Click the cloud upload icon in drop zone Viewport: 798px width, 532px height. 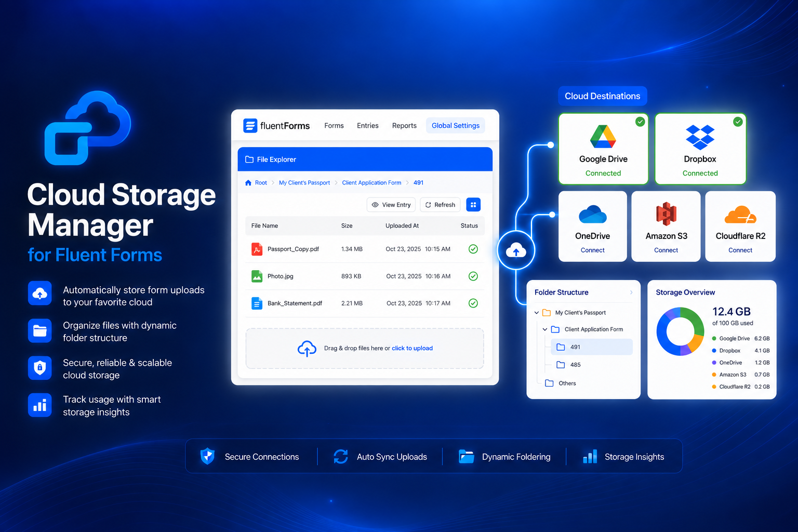pyautogui.click(x=307, y=349)
